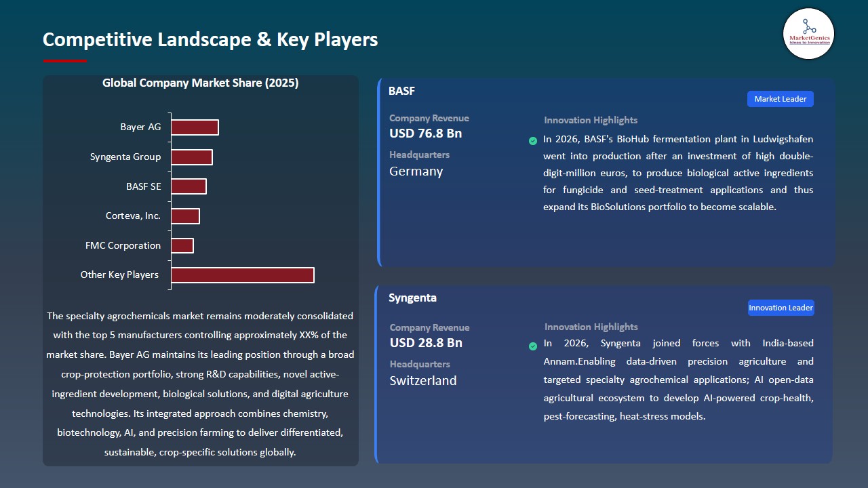The width and height of the screenshot is (868, 488).
Task: Click the green check icon beside BASF highlights
Action: pyautogui.click(x=533, y=141)
